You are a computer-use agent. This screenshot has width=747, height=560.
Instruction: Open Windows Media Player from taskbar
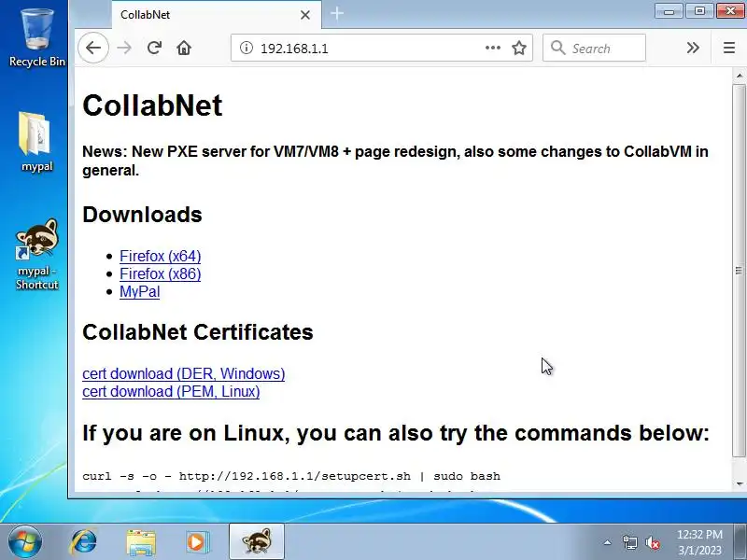197,542
